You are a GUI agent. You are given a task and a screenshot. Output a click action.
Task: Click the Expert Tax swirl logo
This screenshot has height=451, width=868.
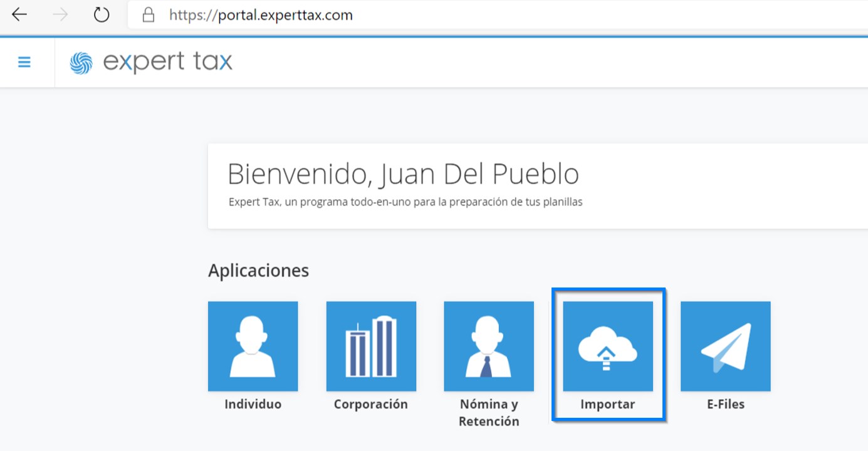[81, 63]
